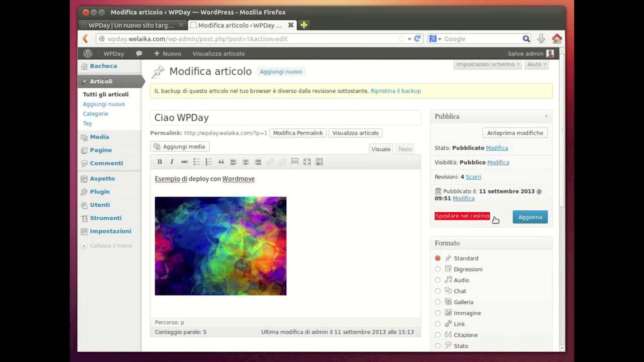Screen dimensions: 644x362
Task: Apply strikethrough with the ABC icon
Action: [184, 162]
